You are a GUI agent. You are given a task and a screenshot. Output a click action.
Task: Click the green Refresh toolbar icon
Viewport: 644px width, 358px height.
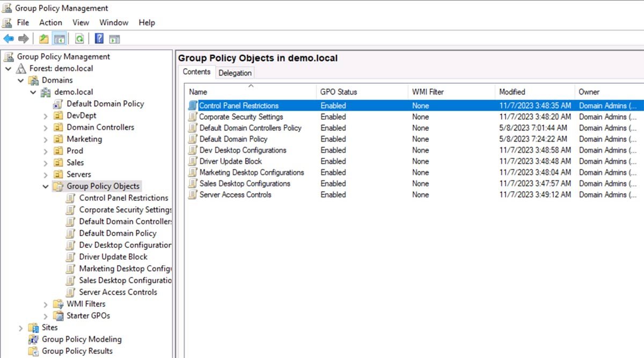point(79,39)
